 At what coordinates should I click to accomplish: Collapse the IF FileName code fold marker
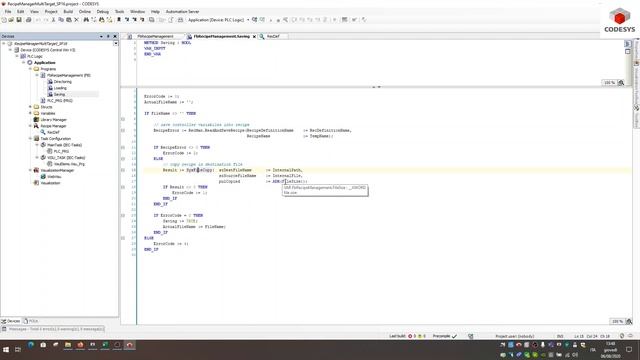tap(123, 119)
